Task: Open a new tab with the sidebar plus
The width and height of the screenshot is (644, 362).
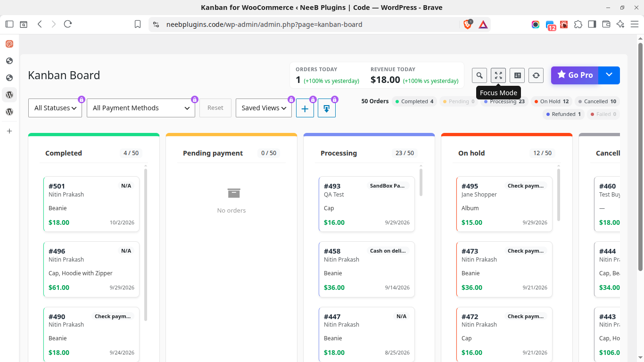Action: [9, 131]
